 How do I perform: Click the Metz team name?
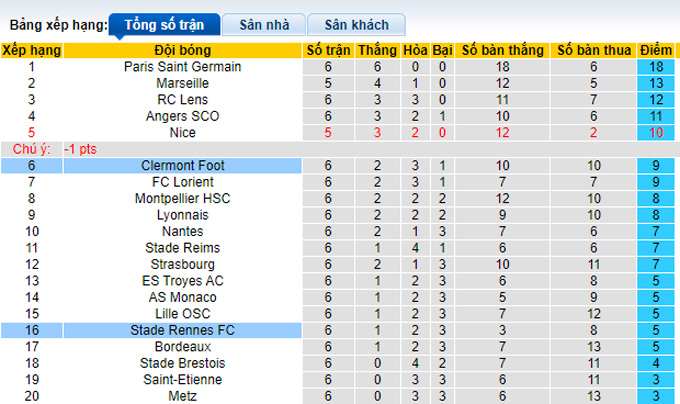tap(182, 395)
